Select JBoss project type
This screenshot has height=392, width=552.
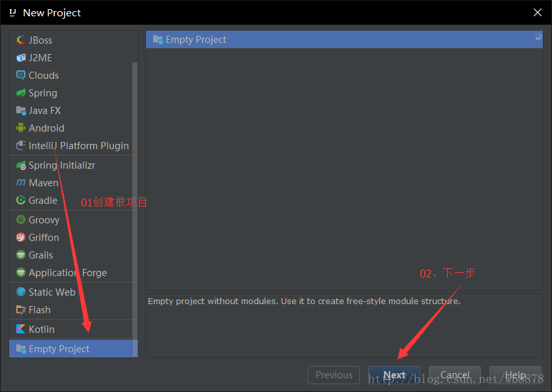71,40
